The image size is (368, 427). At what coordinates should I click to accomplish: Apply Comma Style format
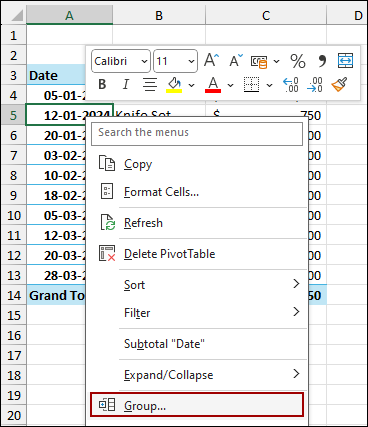[322, 61]
